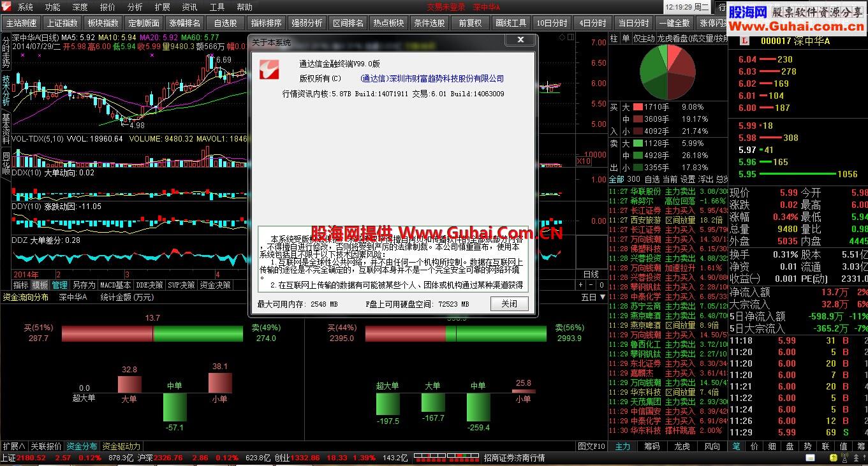Click the 条件选股 toolbar button
Viewport: 868px width, 466px height.
[429, 23]
